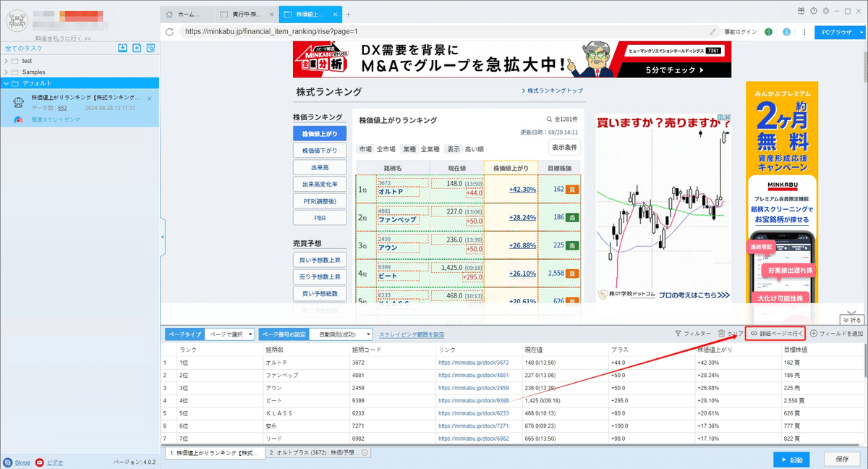
Task: Collapse the left sidebar with the handle arrow
Action: 163,237
